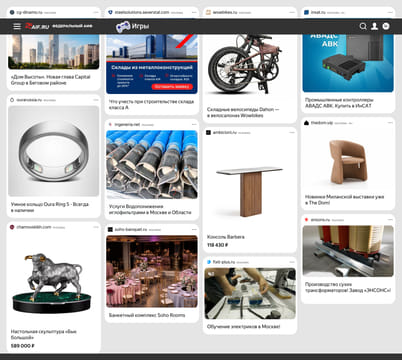Viewport: 402px width, 360px height.
Task: Open the Capital Group skyscraper image
Action: [54, 51]
